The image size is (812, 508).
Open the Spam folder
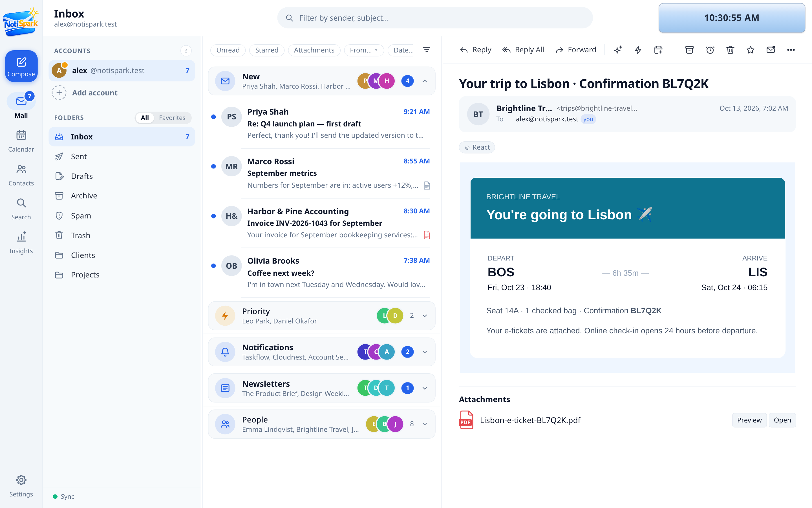point(122,216)
